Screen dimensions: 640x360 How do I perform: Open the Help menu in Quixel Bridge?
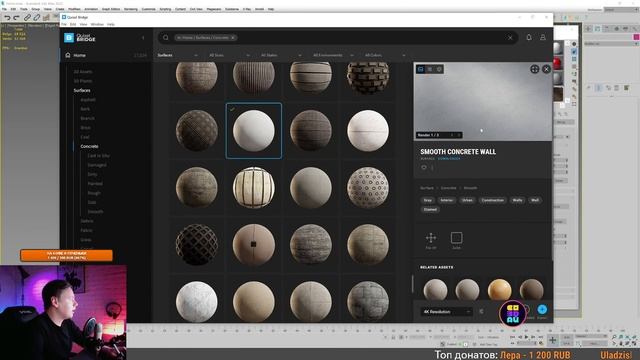[x=111, y=24]
